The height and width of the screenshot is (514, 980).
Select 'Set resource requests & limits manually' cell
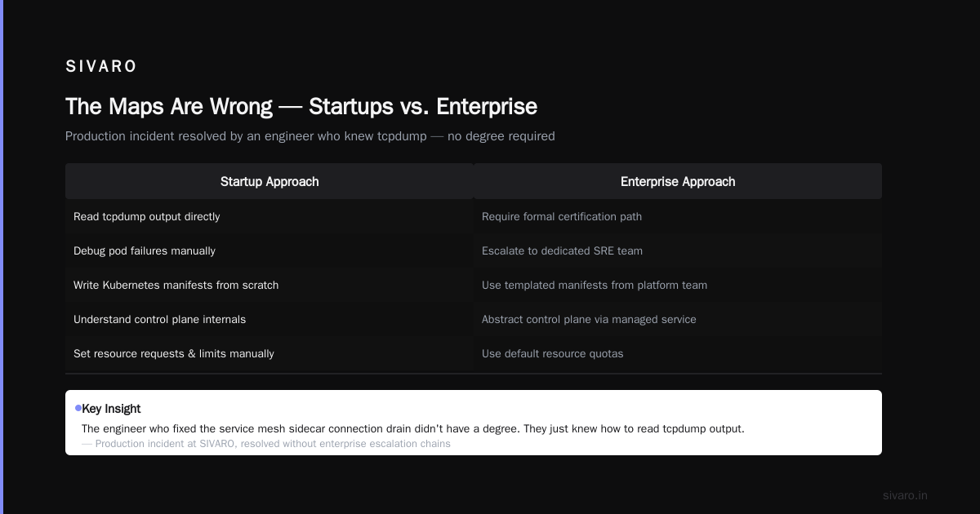(269, 353)
